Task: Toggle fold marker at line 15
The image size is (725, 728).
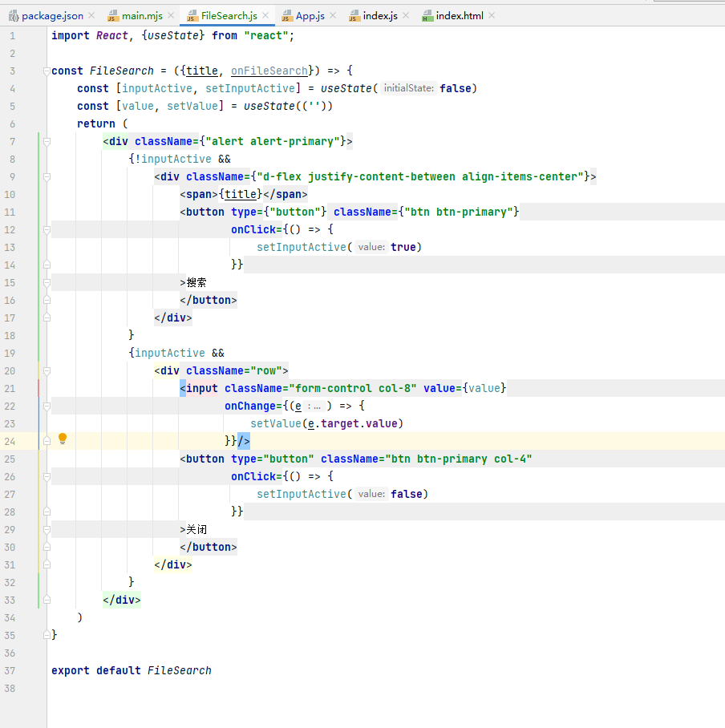Action: coord(47,282)
